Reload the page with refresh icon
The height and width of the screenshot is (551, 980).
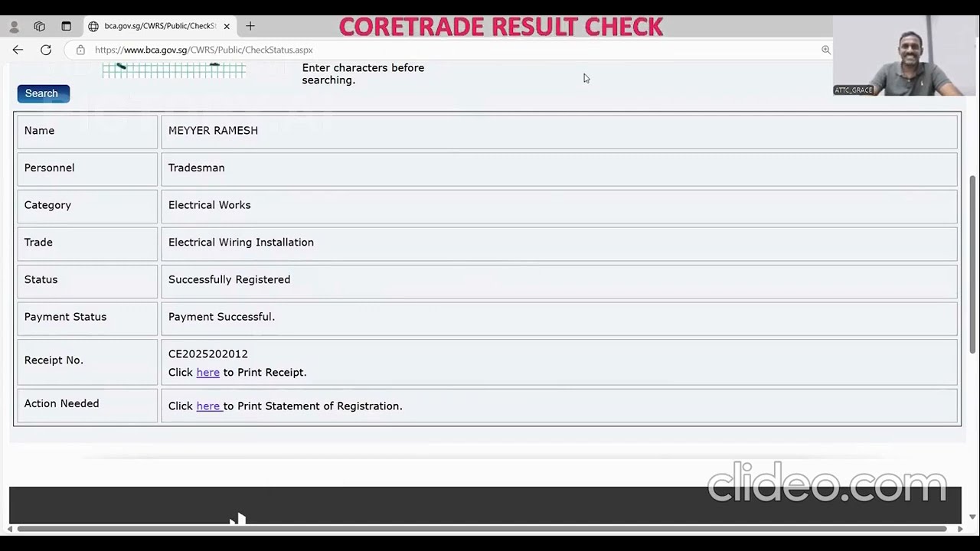pos(46,50)
